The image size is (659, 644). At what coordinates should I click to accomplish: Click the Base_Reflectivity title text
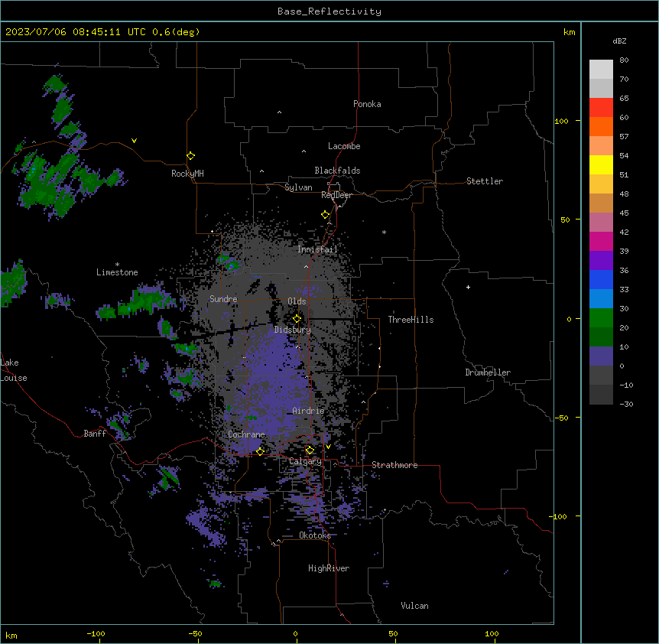(x=329, y=11)
